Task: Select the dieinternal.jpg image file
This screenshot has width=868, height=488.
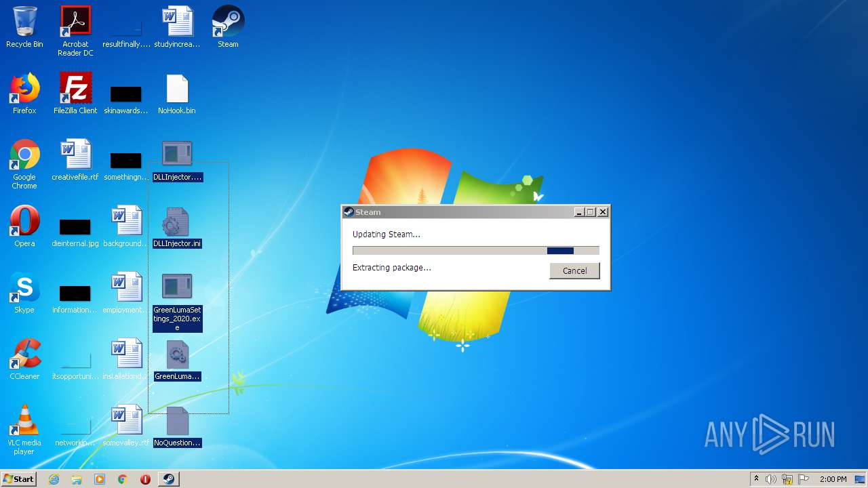Action: point(75,232)
